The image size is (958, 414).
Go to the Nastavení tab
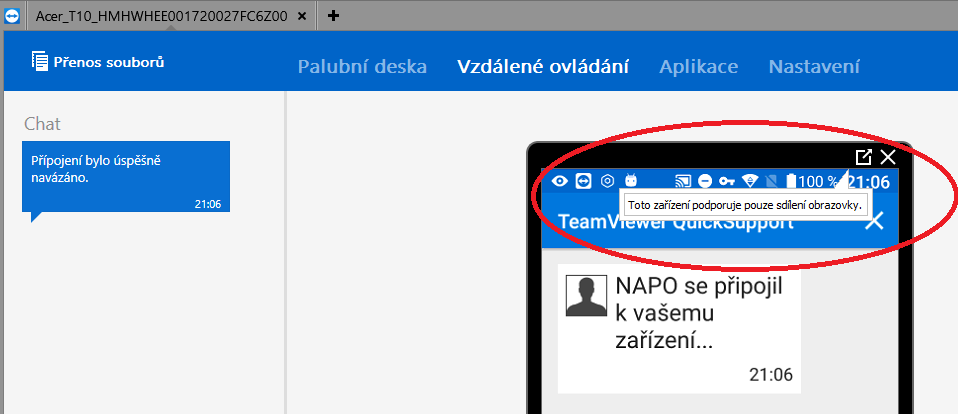813,67
